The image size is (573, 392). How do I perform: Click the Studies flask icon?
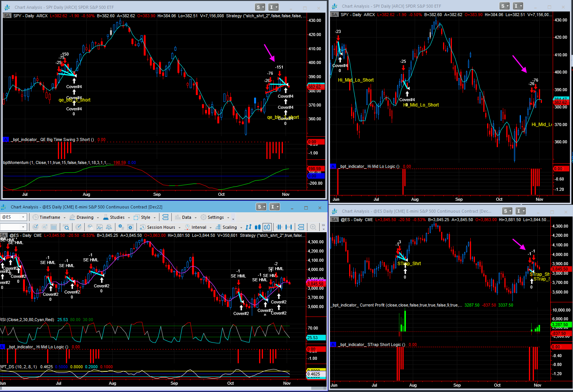click(106, 217)
